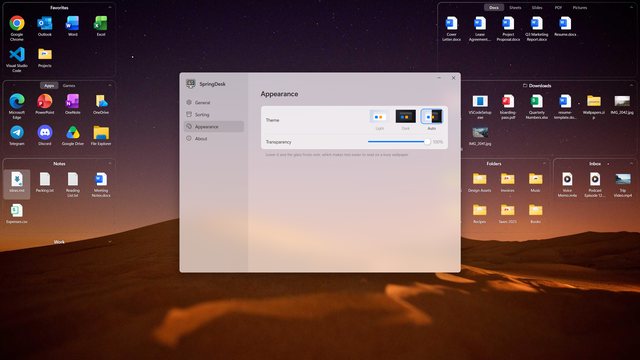
Task: Select VSCodeSetup.exe in Downloads
Action: [x=480, y=106]
